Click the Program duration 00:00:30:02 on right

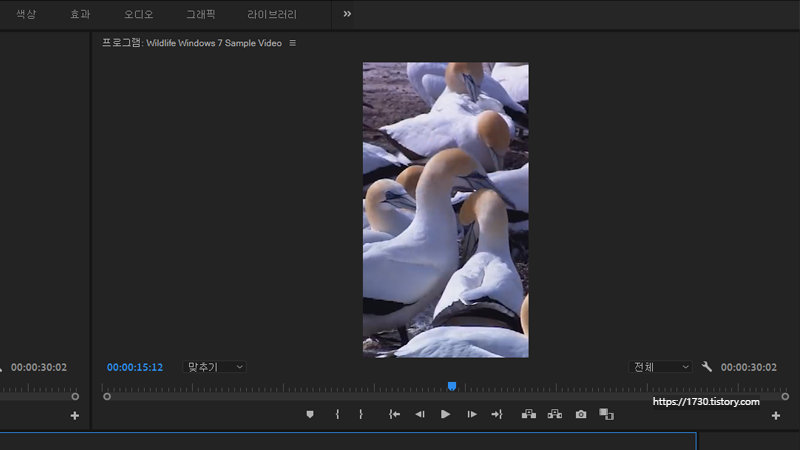point(748,367)
